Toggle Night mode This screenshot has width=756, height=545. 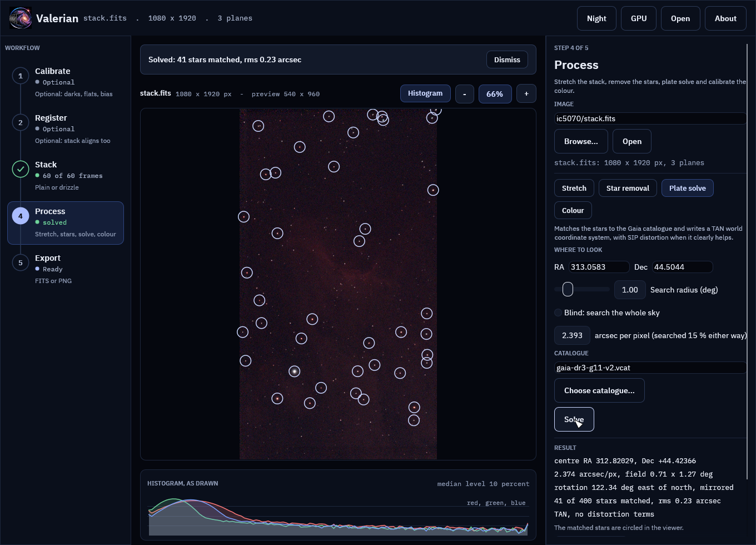(x=596, y=18)
